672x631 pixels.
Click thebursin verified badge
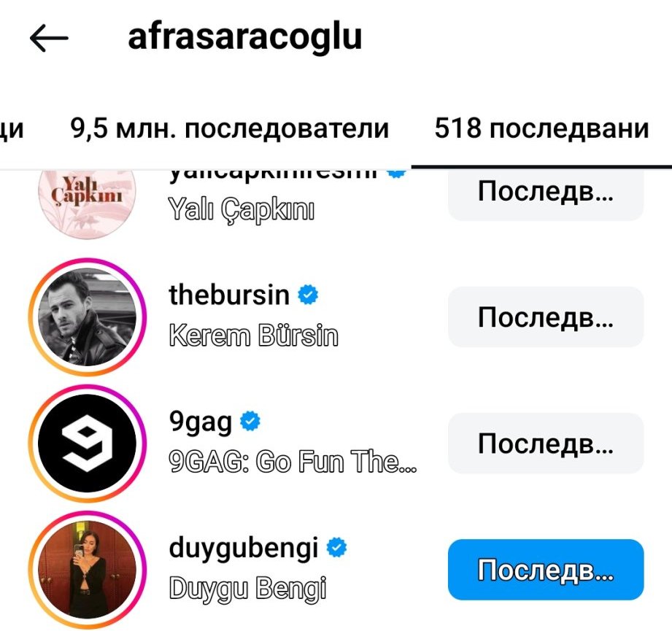(308, 295)
